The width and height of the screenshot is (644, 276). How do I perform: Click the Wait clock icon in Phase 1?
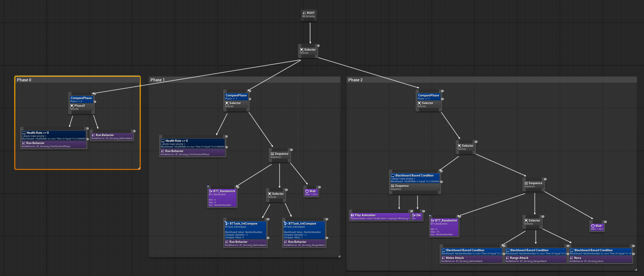(x=307, y=191)
